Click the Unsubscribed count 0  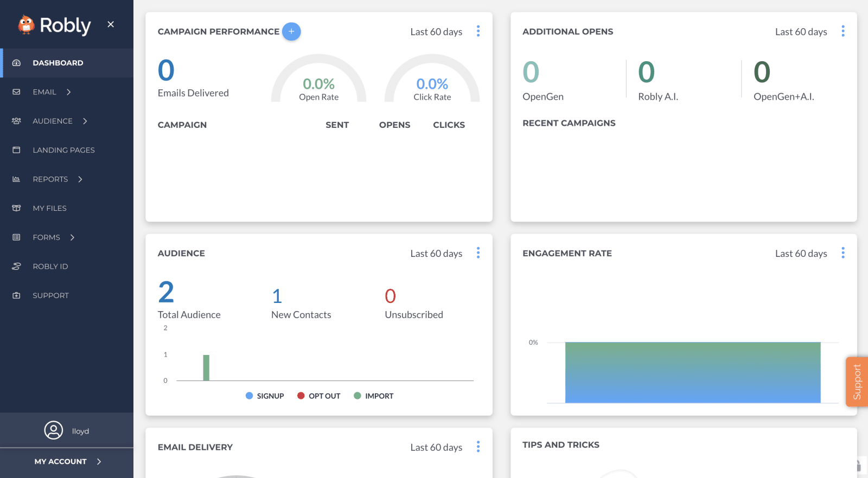pyautogui.click(x=391, y=296)
